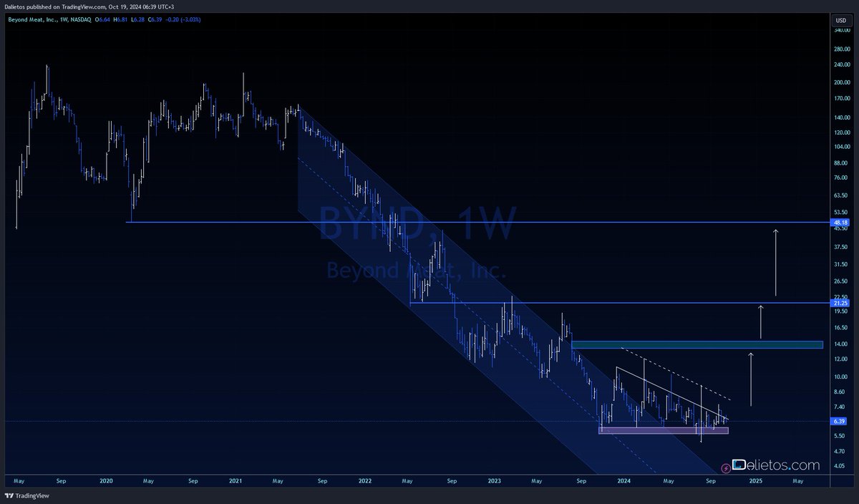Image resolution: width=859 pixels, height=504 pixels.
Task: Select the 48.18 price line label
Action: [x=840, y=223]
